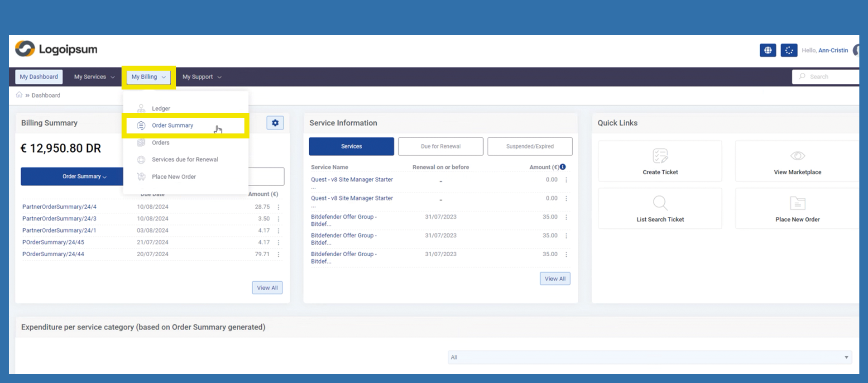Select Order Summary from billing menu

coord(173,125)
